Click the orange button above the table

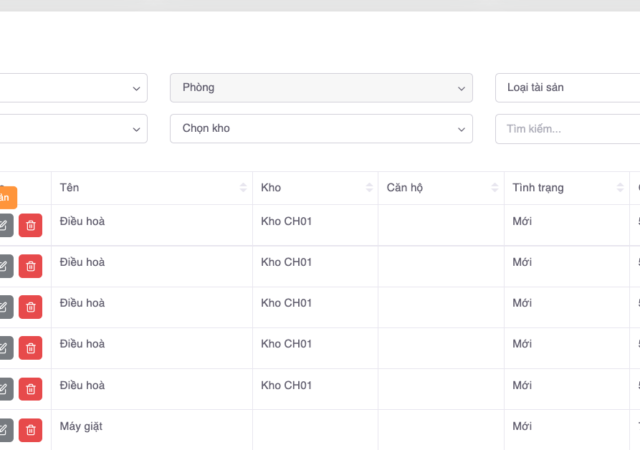6,197
